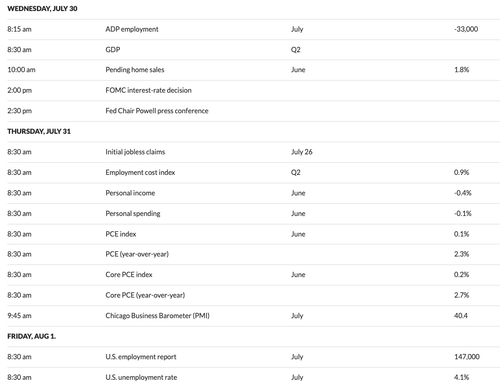This screenshot has width=500, height=384.
Task: Open Pending home sales item
Action: 135,70
